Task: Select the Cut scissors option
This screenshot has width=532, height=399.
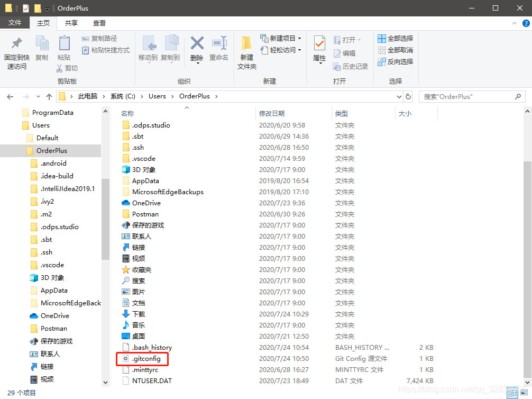Action: pyautogui.click(x=67, y=68)
